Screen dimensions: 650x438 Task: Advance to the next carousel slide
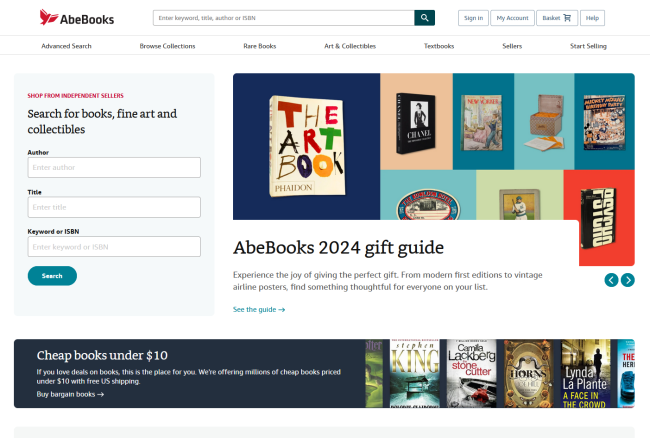click(628, 280)
